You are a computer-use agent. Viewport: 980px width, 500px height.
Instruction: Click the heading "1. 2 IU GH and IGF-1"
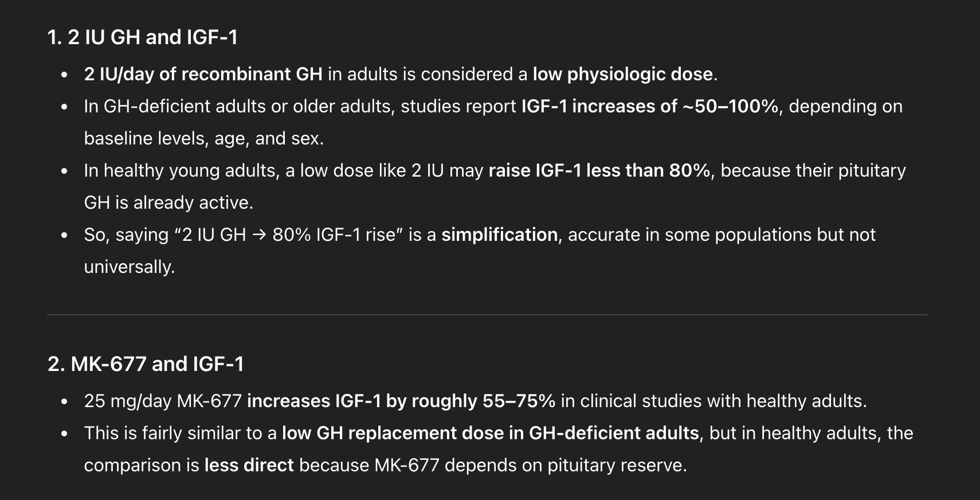tap(142, 37)
